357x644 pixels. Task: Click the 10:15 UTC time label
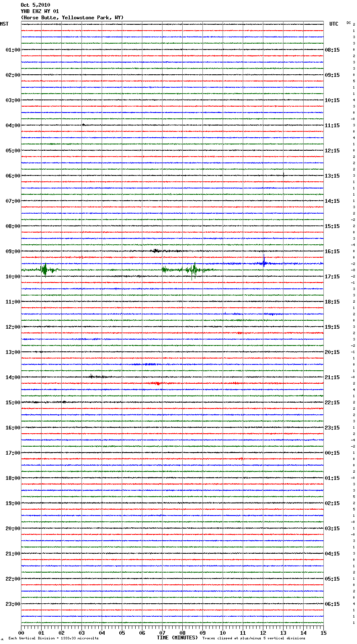pos(332,100)
